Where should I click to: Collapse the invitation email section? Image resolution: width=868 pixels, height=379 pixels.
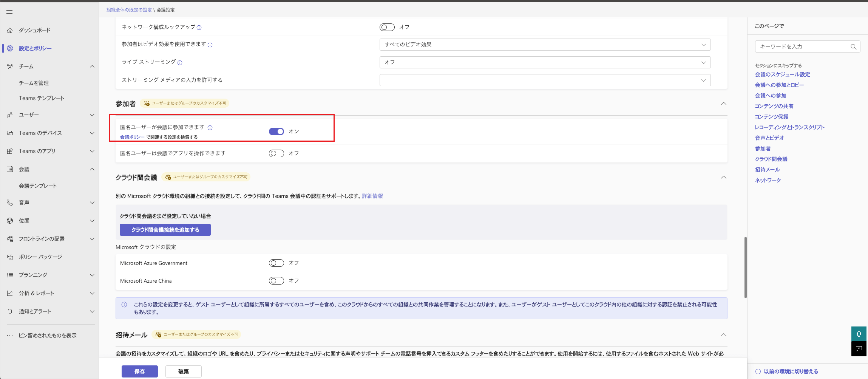click(x=723, y=335)
